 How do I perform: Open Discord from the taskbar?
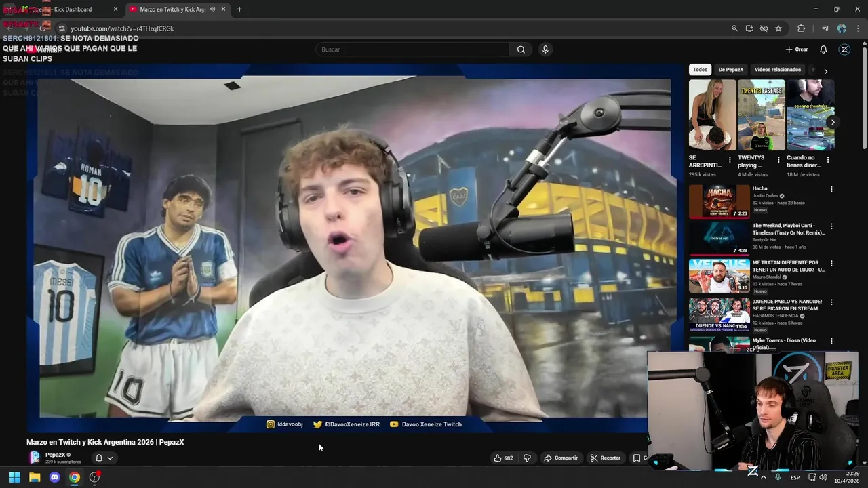(55, 477)
